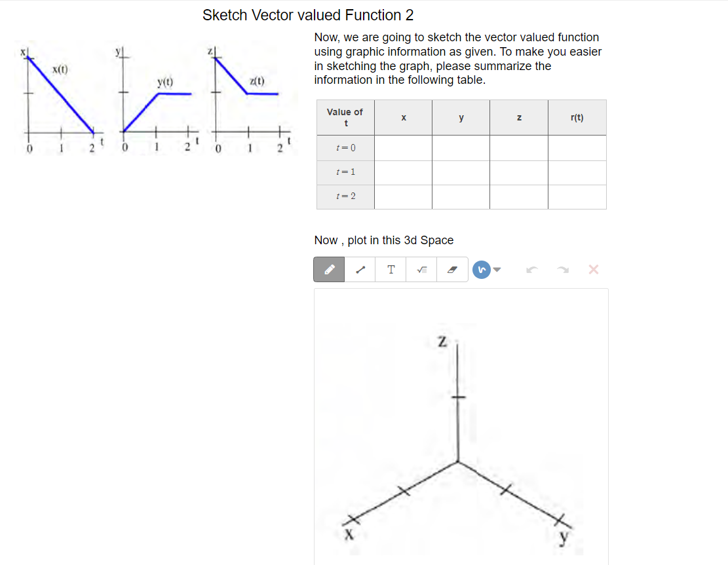The height and width of the screenshot is (565, 728).
Task: Clear the sketch with the red X
Action: click(594, 269)
